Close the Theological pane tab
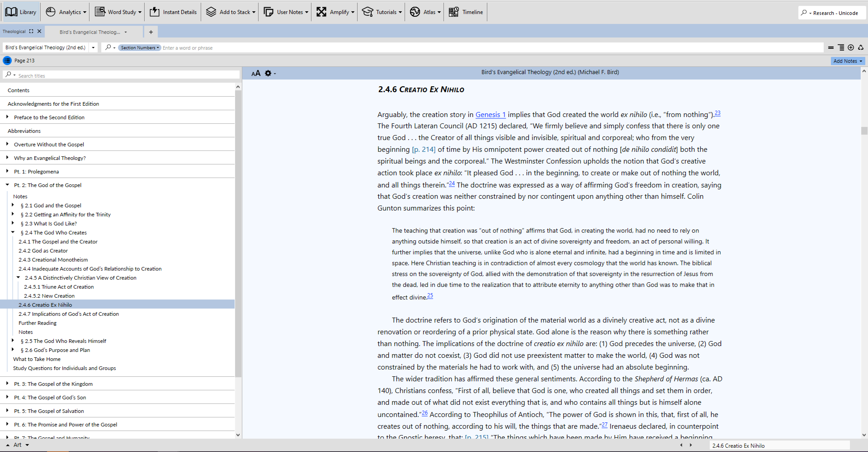This screenshot has width=868, height=452. click(39, 31)
